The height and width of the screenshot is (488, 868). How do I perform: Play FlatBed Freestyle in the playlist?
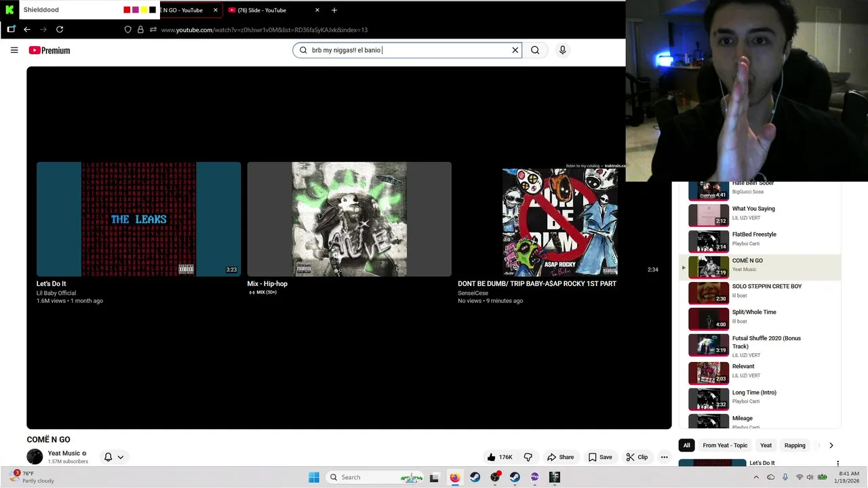pos(760,241)
